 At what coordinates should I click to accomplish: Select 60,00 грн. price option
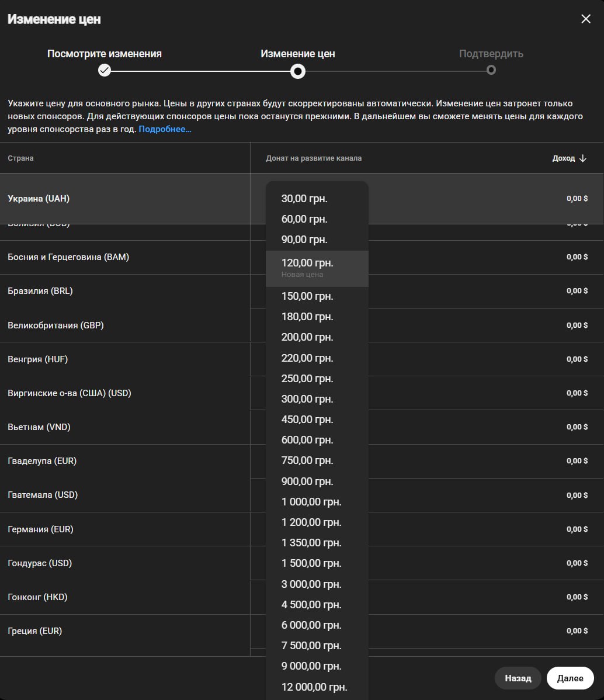(x=317, y=219)
